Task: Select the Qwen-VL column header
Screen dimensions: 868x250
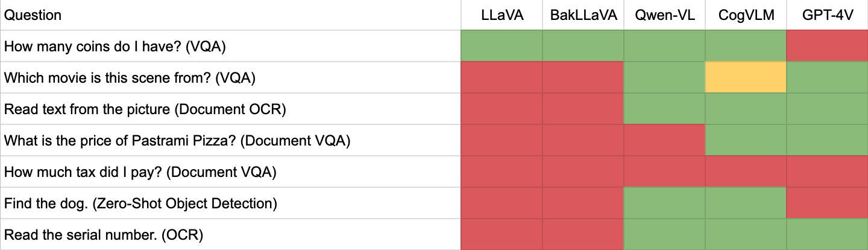Action: click(665, 15)
